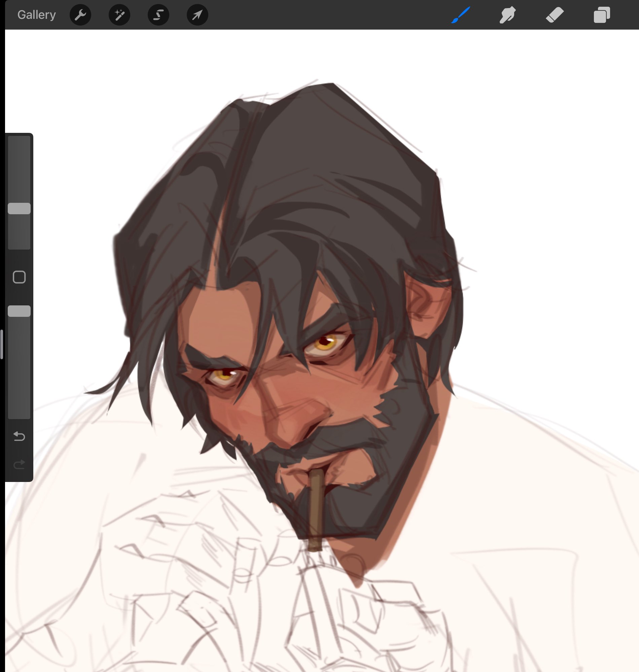Open the Adjustments magic wand menu
Image resolution: width=639 pixels, height=672 pixels.
coord(119,15)
